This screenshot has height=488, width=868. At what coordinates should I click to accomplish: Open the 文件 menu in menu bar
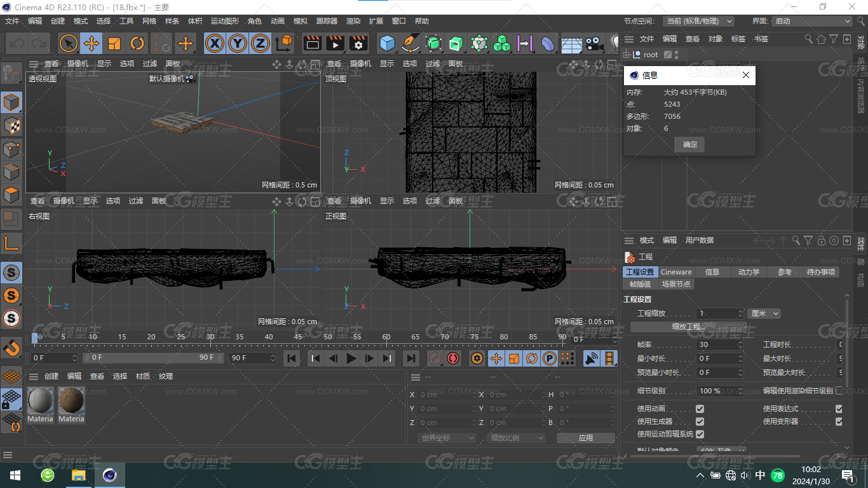(12, 21)
